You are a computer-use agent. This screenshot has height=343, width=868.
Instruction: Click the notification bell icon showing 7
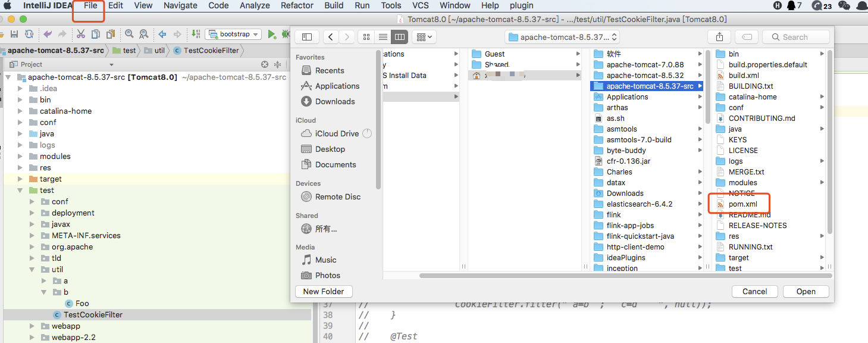pyautogui.click(x=794, y=5)
